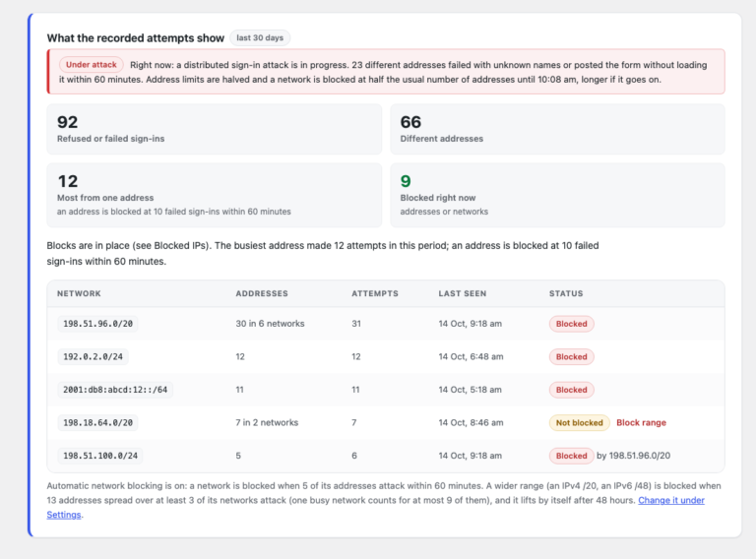This screenshot has height=559, width=756.
Task: Select network cell 198.51.96.0/20
Action: tap(97, 324)
